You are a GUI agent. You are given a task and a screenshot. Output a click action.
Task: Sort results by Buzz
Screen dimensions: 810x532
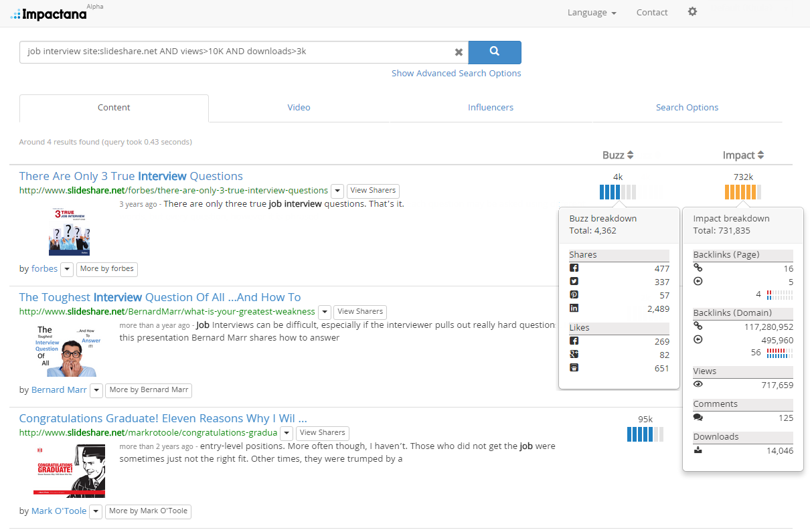(x=618, y=155)
